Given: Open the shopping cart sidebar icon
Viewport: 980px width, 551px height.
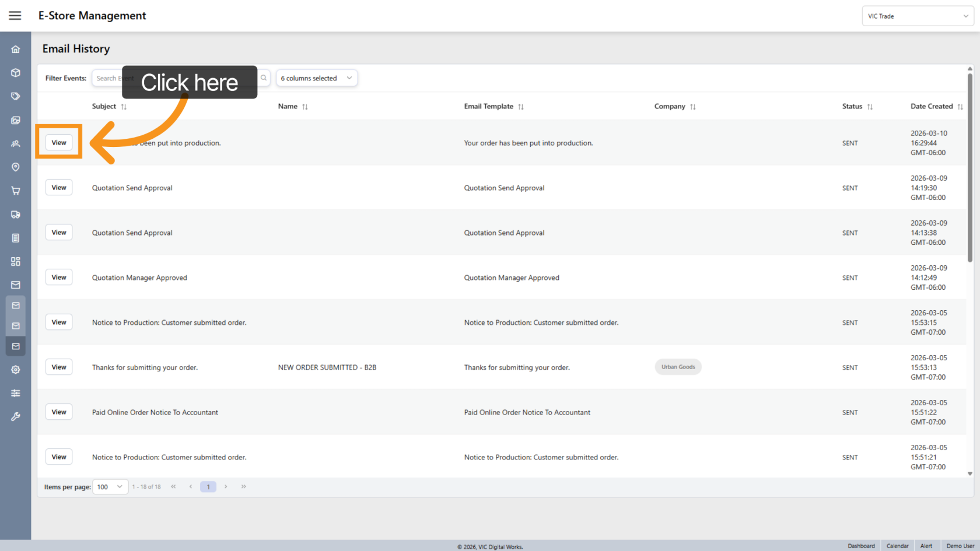Looking at the screenshot, I should click(x=16, y=191).
